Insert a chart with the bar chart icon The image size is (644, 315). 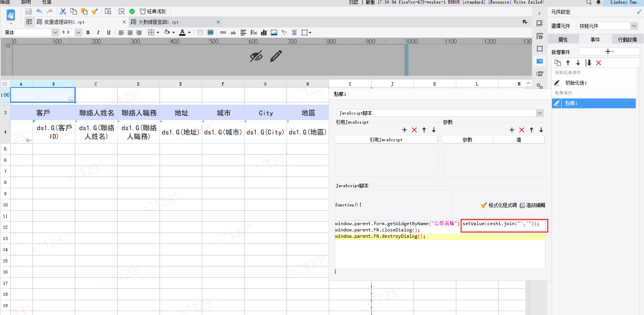tap(264, 33)
